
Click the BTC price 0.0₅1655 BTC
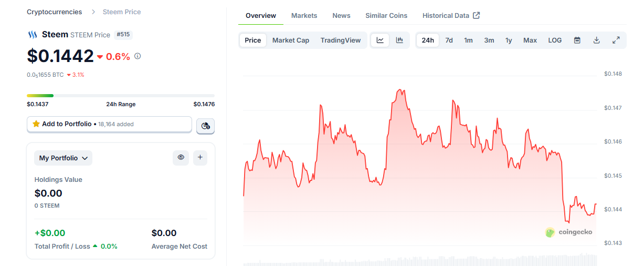coord(45,75)
